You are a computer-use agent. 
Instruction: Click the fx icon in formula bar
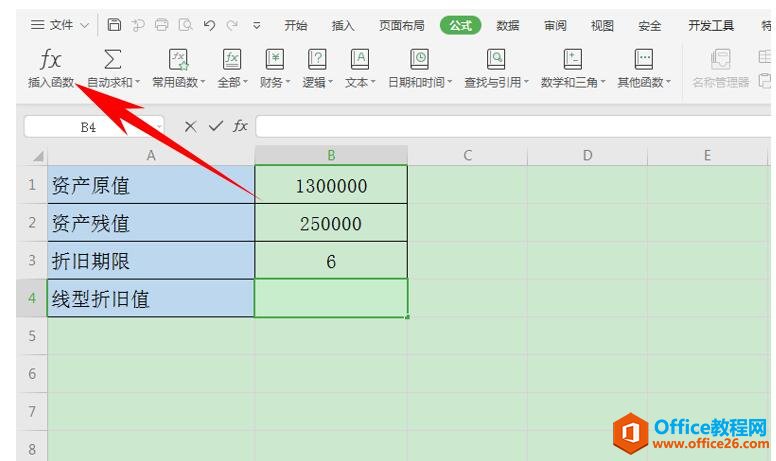tap(240, 126)
